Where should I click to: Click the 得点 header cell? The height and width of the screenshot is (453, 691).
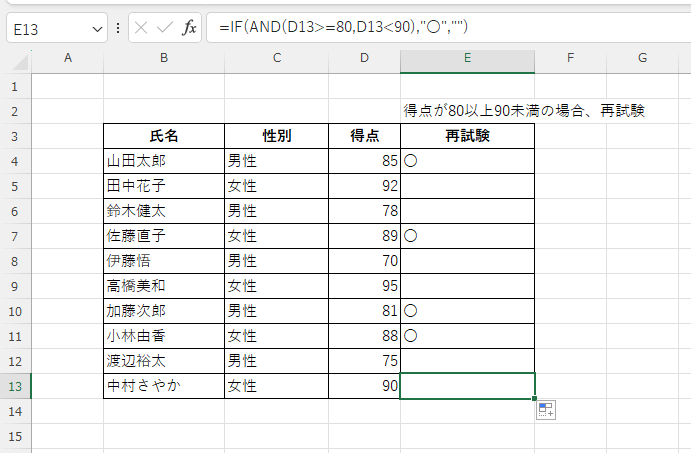coord(364,136)
